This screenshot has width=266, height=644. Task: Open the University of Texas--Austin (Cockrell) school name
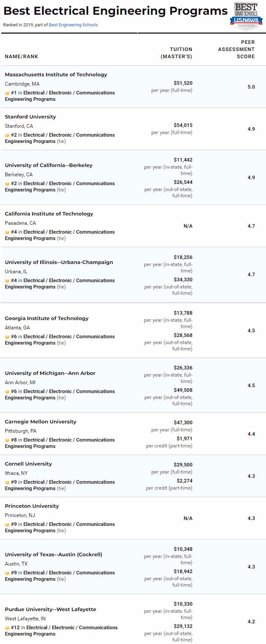[x=53, y=555]
